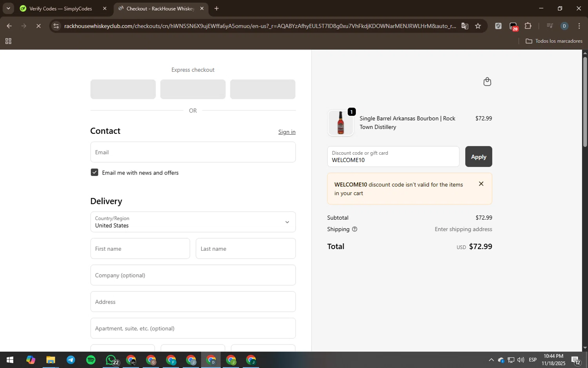Focus the First name field
The image size is (588, 368).
click(x=140, y=249)
